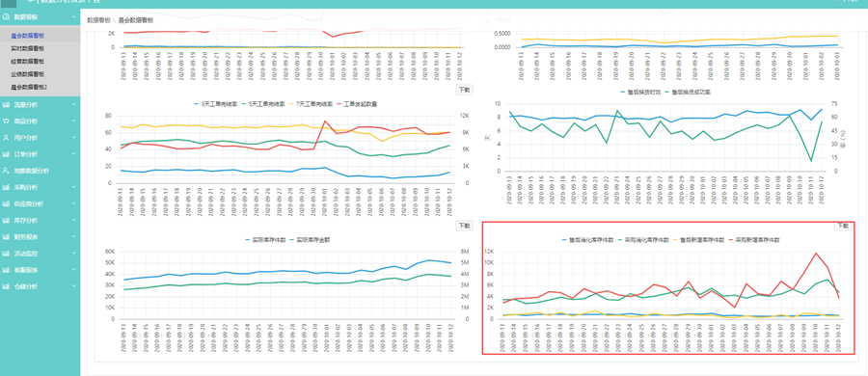
Task: Click the 商品分析 shopping cart icon
Action: coord(6,121)
